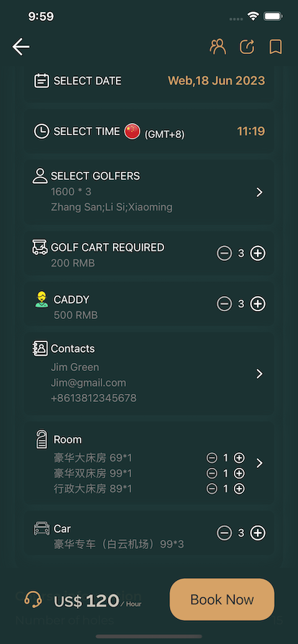This screenshot has width=298, height=644.
Task: Decrease golf cart count with minus
Action: pos(225,254)
